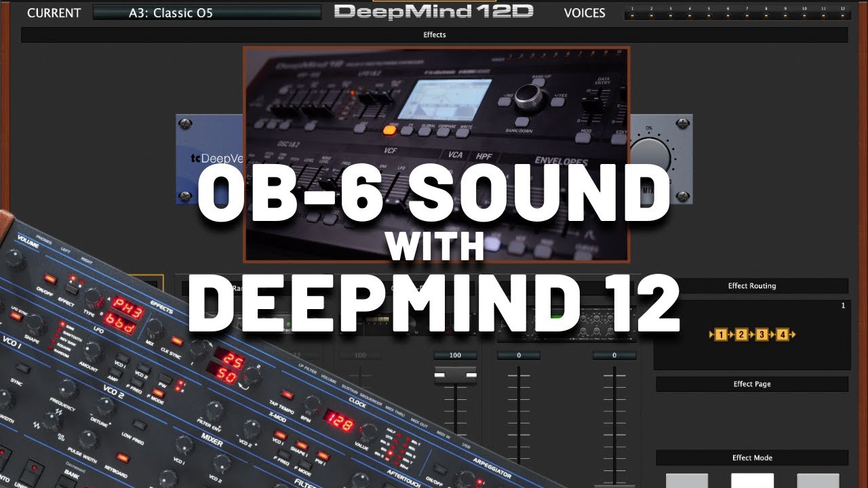Select routing block 2 in Effect Routing
868x488 pixels.
pos(741,335)
